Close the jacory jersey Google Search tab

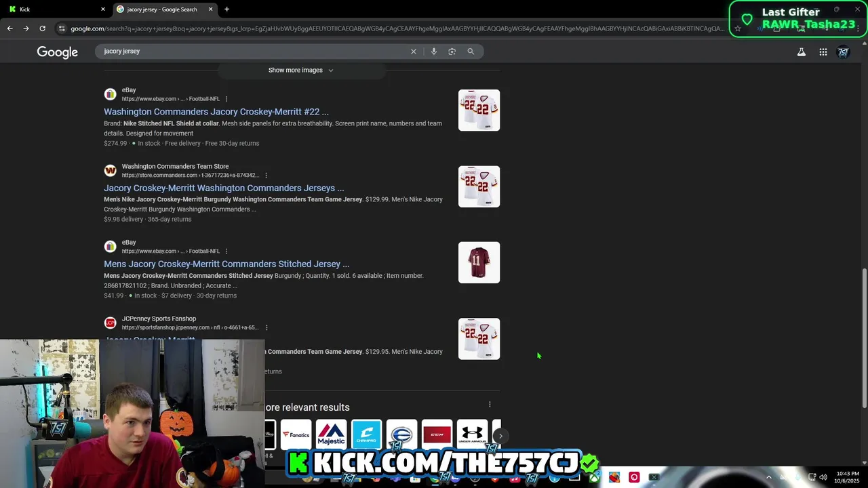[x=210, y=9]
